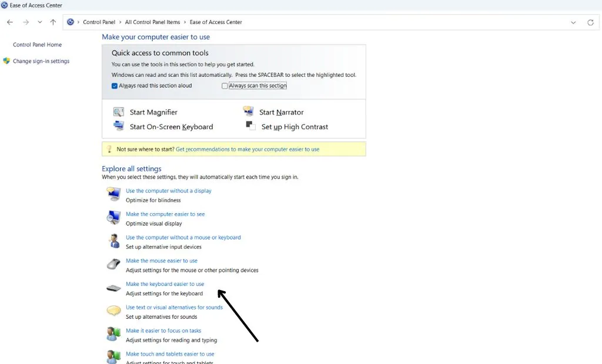
Task: Open the address bar dropdown
Action: tap(573, 22)
